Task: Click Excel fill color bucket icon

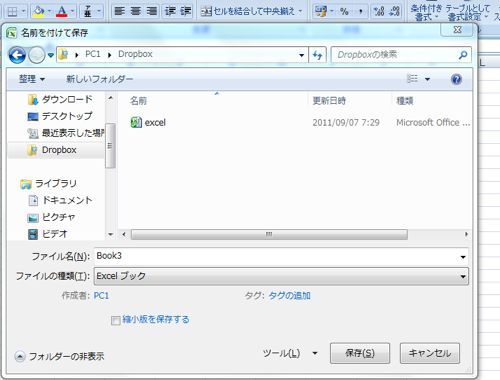Action: pyautogui.click(x=39, y=12)
